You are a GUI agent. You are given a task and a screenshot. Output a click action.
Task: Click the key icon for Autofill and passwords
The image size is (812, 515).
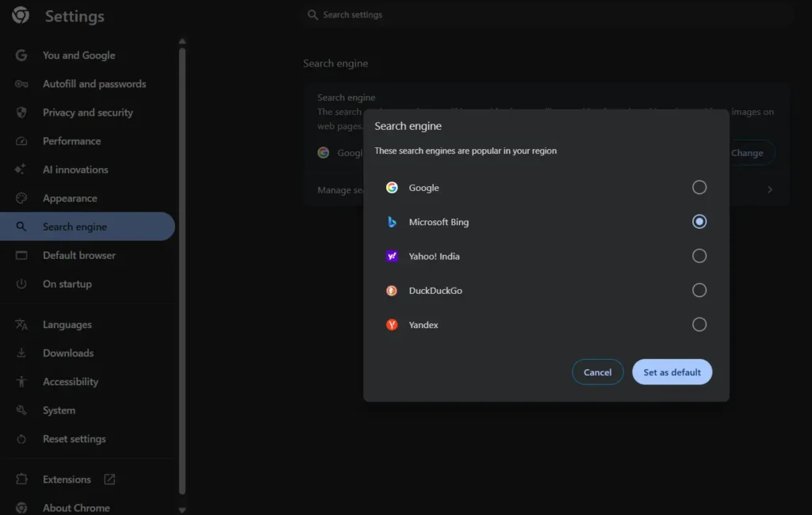[x=21, y=84]
